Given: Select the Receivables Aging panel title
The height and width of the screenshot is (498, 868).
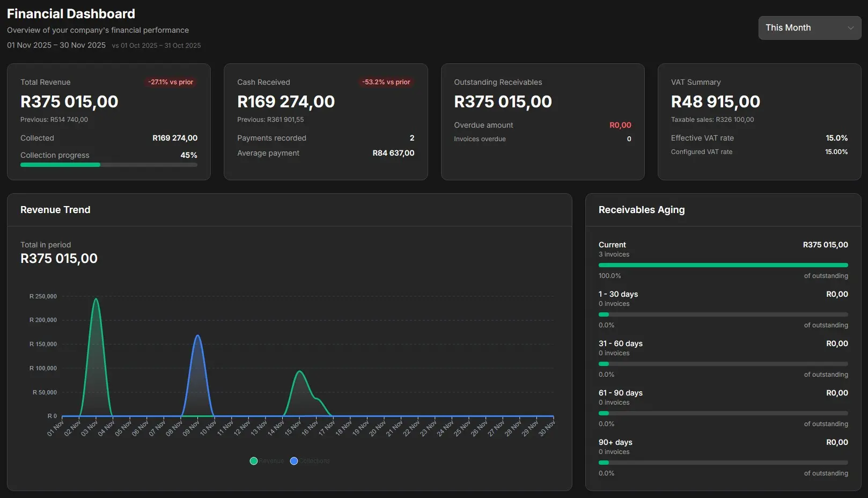Looking at the screenshot, I should tap(642, 210).
